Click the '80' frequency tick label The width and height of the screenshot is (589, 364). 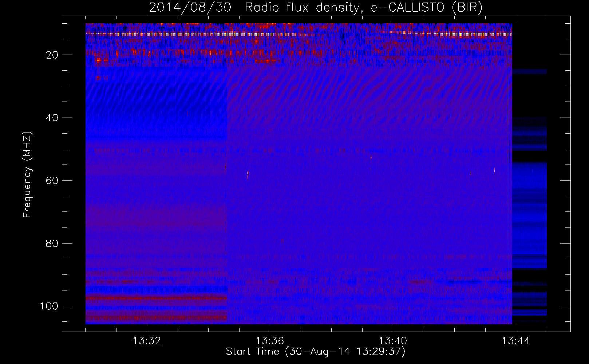click(x=52, y=244)
